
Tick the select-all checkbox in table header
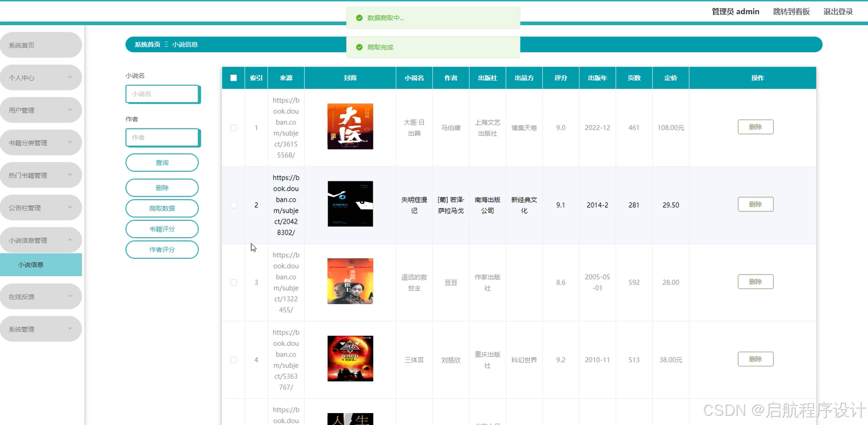point(233,78)
